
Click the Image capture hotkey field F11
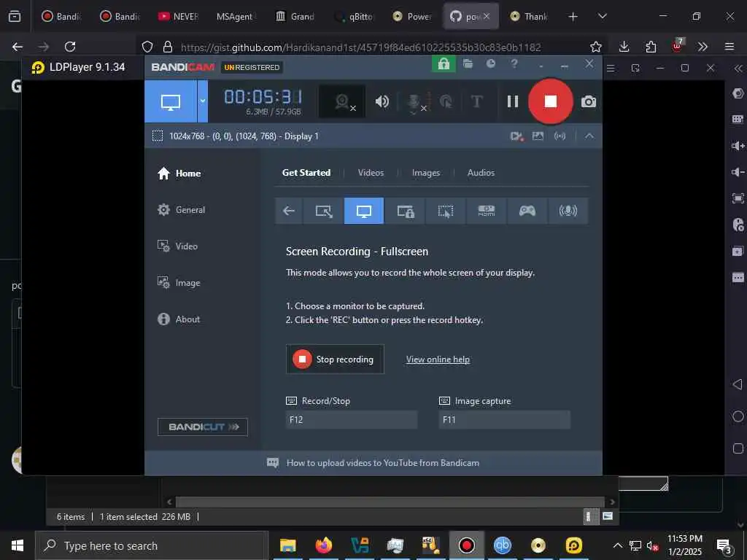click(x=505, y=419)
